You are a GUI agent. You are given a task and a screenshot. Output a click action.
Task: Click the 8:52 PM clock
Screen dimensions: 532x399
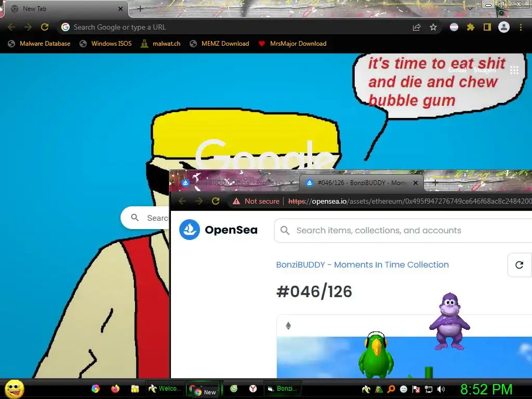(x=486, y=390)
